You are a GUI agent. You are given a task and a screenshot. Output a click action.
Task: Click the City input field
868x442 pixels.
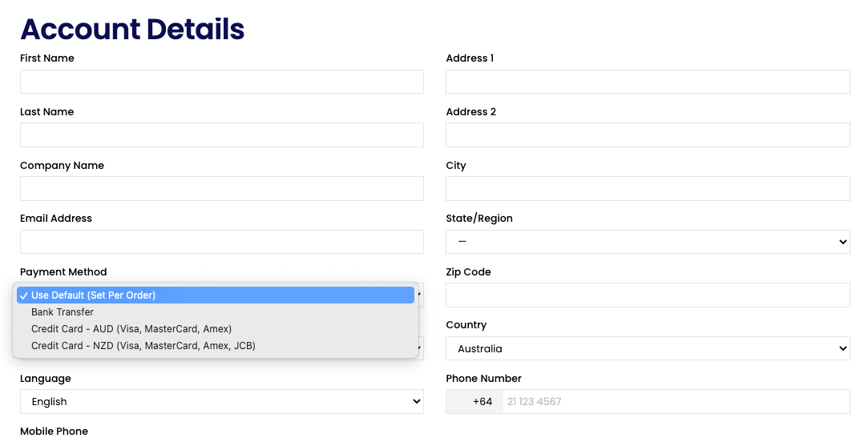tap(648, 189)
